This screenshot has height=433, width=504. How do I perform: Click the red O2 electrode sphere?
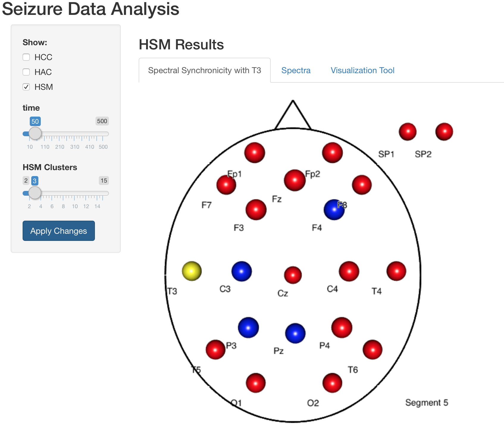click(x=332, y=383)
